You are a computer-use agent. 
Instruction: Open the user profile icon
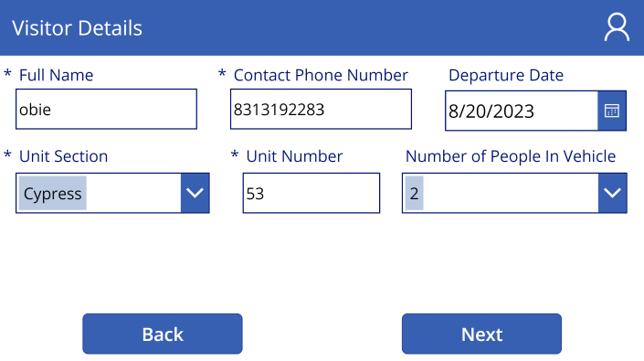point(617,27)
